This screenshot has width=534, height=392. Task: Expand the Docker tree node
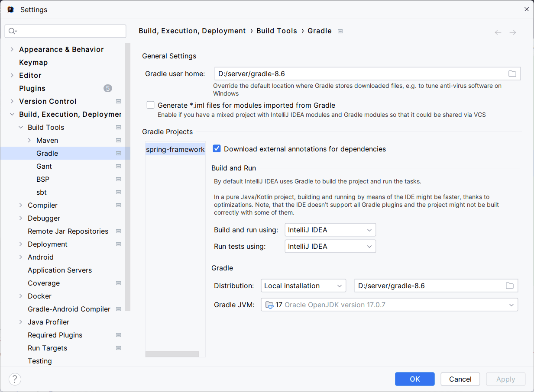point(20,296)
